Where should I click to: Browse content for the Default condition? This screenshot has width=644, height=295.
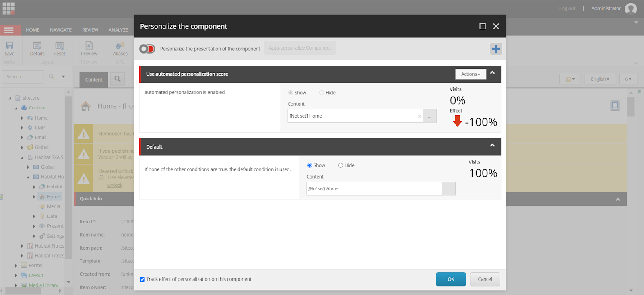[x=449, y=189]
